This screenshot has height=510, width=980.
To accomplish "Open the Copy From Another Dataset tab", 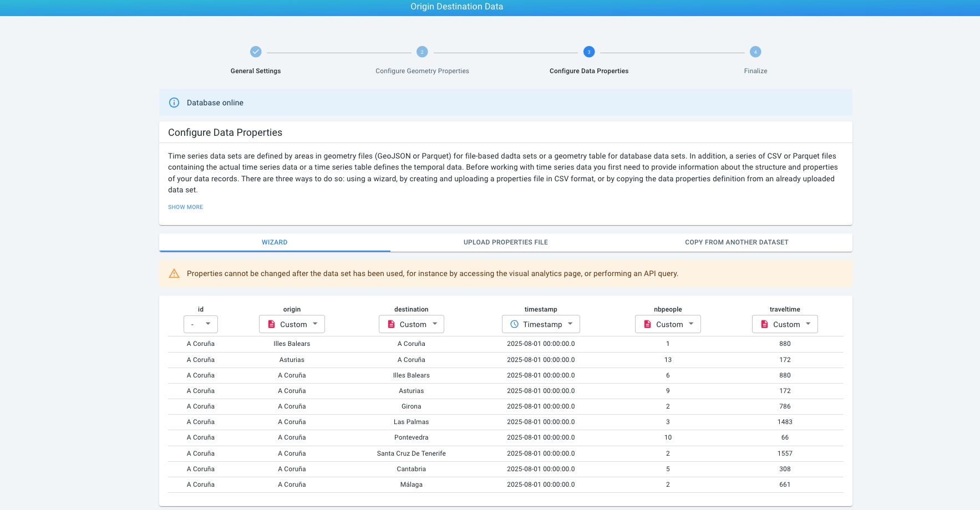I will 737,242.
